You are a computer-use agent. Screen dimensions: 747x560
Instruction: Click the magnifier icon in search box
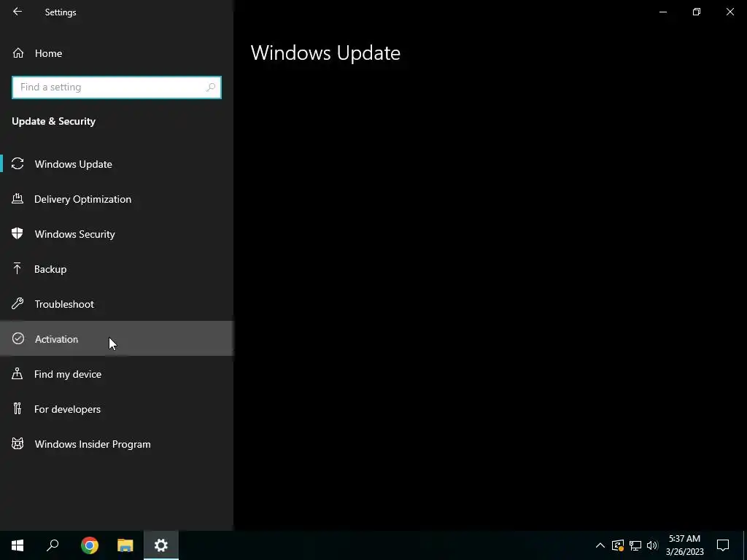[x=211, y=87]
